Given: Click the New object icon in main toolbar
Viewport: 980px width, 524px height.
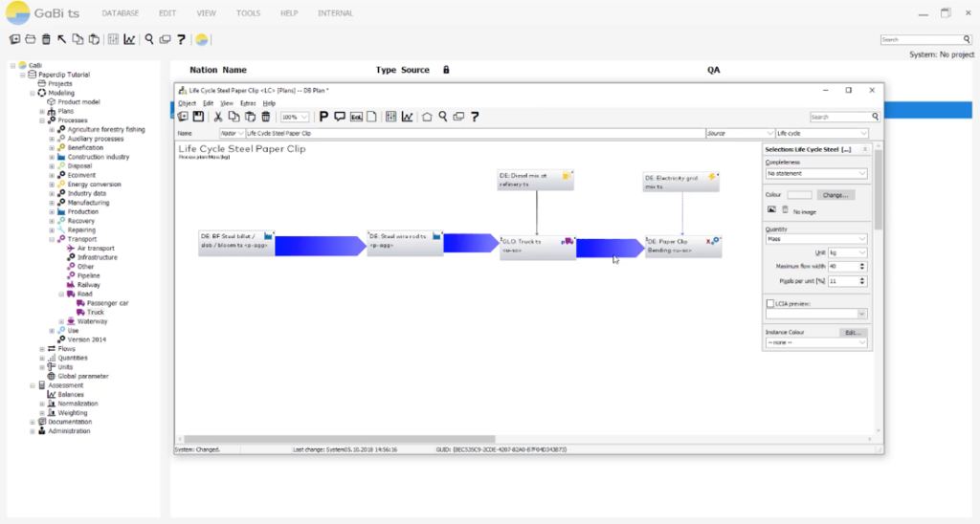Looking at the screenshot, I should click(x=14, y=39).
